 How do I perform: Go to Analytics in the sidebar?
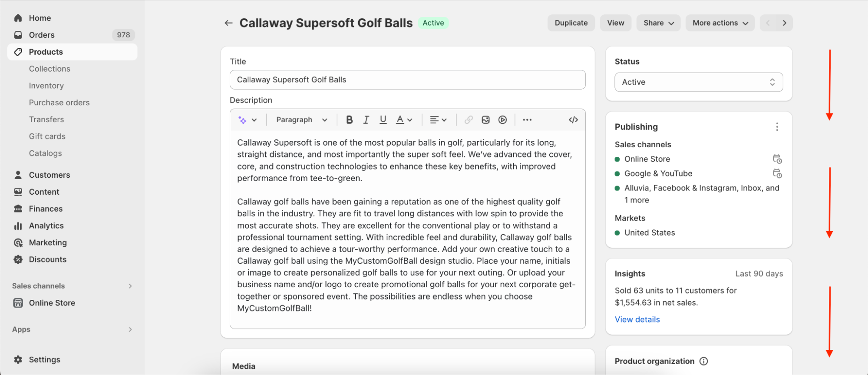[x=46, y=226]
